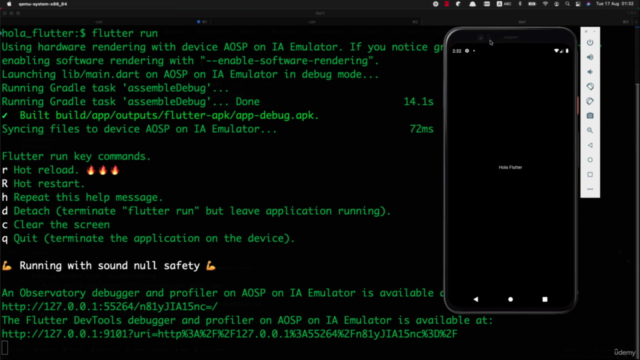The image size is (640, 360).
Task: Click the macOS Wi-Fi menu bar icon
Action: coord(545,4)
